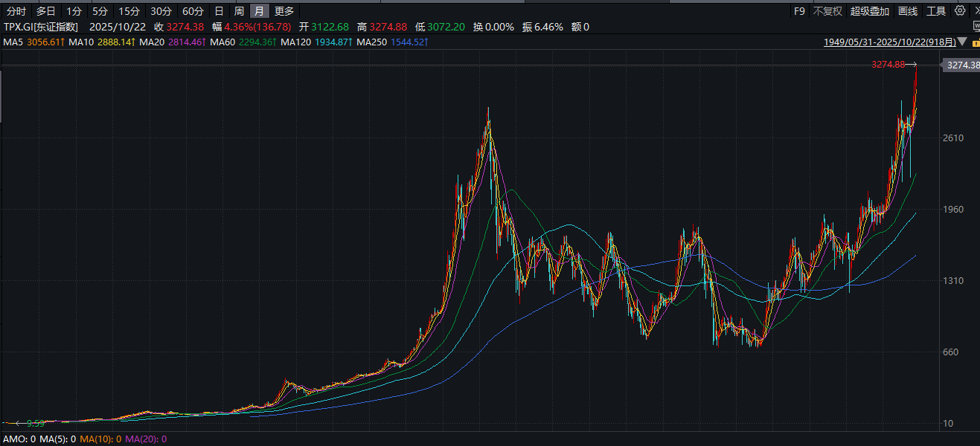This screenshot has width=980, height=446.
Task: Click the MA5 indicator label
Action: point(13,42)
